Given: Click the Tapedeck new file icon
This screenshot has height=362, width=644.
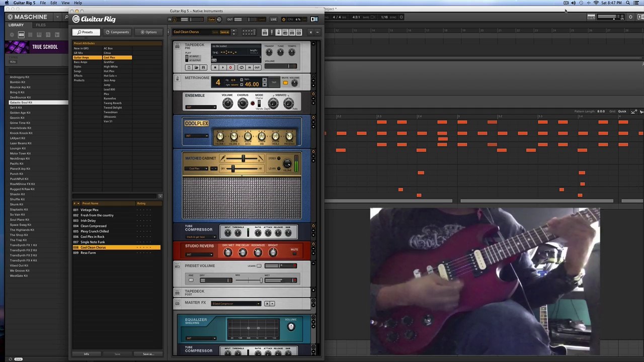Looking at the screenshot, I should point(189,67).
